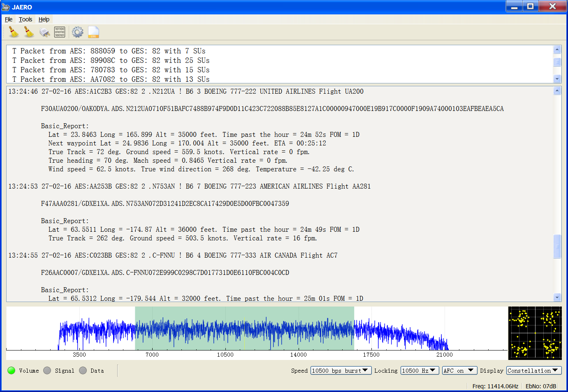Click the JAERO title bar app icon
568x392 pixels.
[6, 7]
